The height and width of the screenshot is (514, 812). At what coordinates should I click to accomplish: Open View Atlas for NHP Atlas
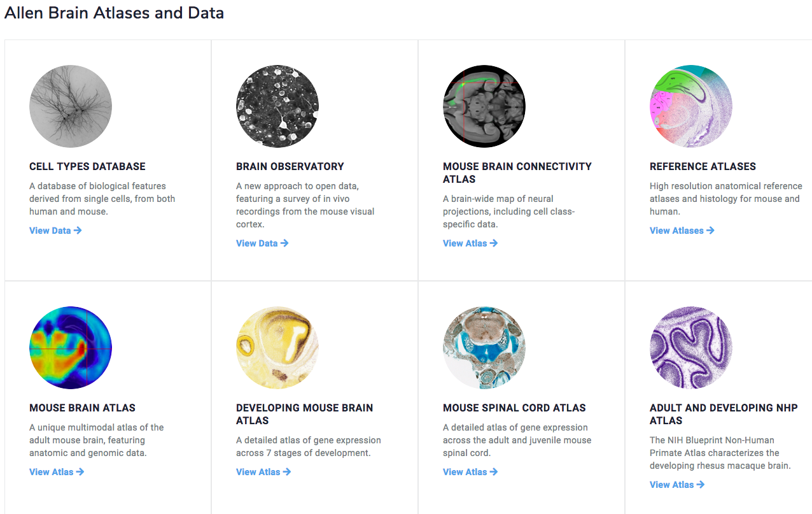[677, 485]
